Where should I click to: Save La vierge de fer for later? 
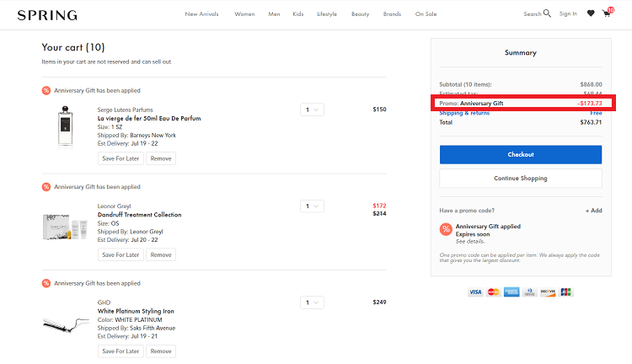point(121,158)
